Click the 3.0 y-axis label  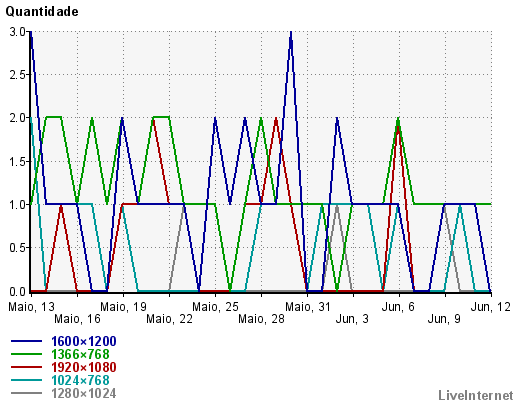(17, 32)
